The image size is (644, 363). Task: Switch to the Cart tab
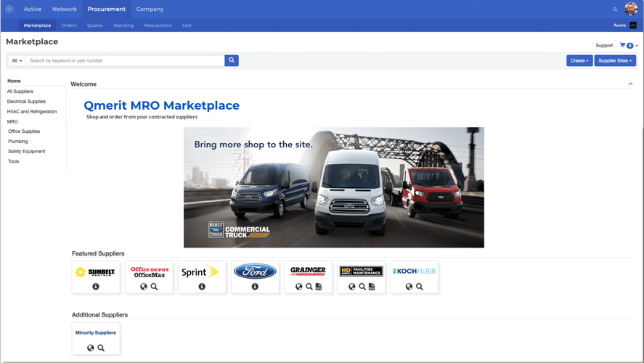pyautogui.click(x=187, y=25)
